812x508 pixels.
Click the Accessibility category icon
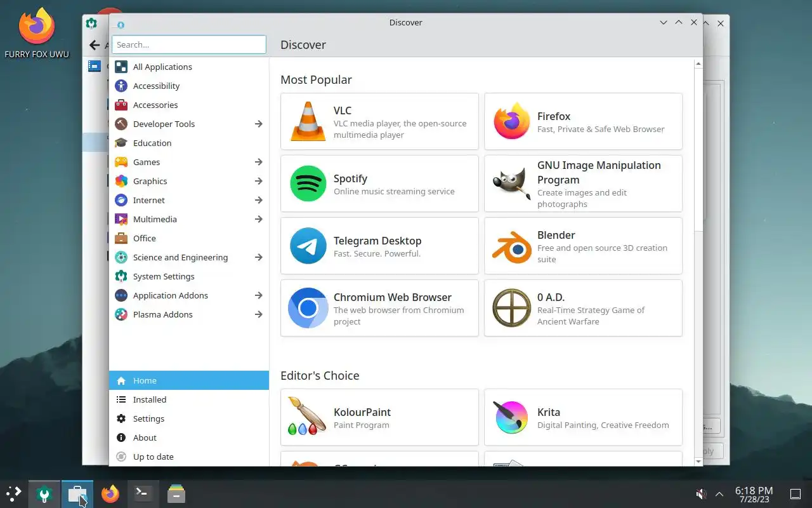click(x=121, y=86)
